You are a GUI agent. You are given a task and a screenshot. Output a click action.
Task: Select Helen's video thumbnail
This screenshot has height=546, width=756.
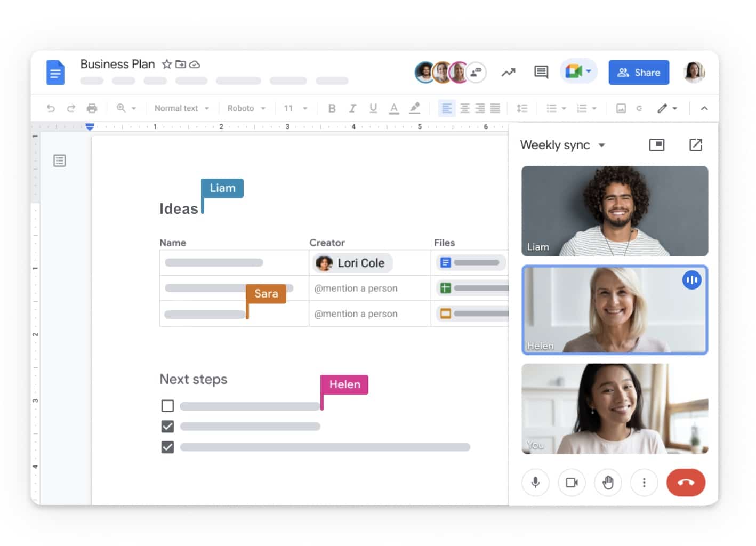[614, 310]
